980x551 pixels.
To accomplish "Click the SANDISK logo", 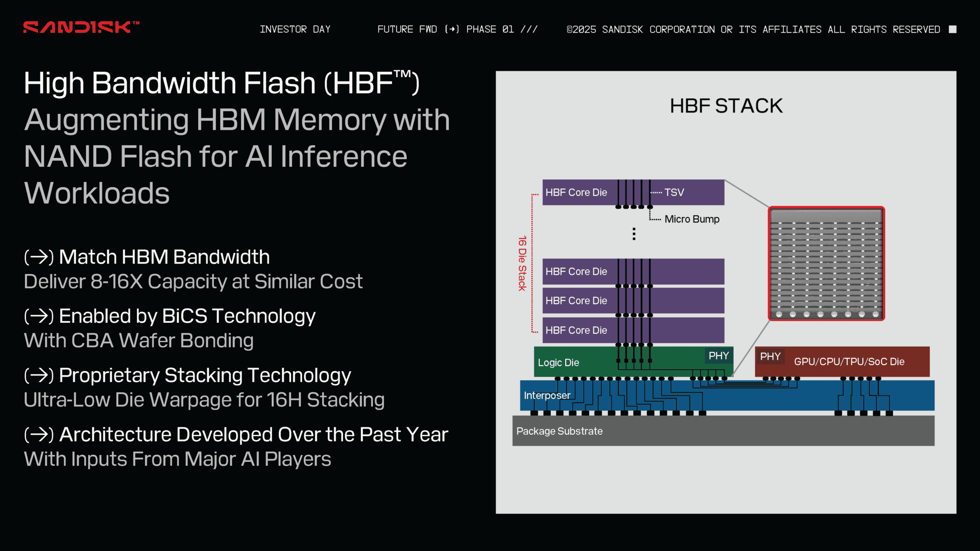I will pos(77,27).
